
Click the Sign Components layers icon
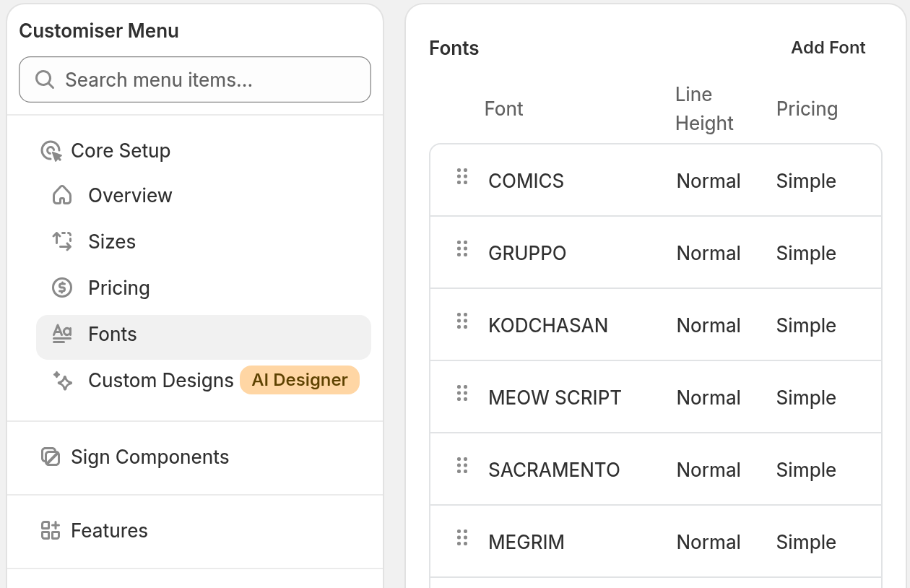[x=51, y=457]
